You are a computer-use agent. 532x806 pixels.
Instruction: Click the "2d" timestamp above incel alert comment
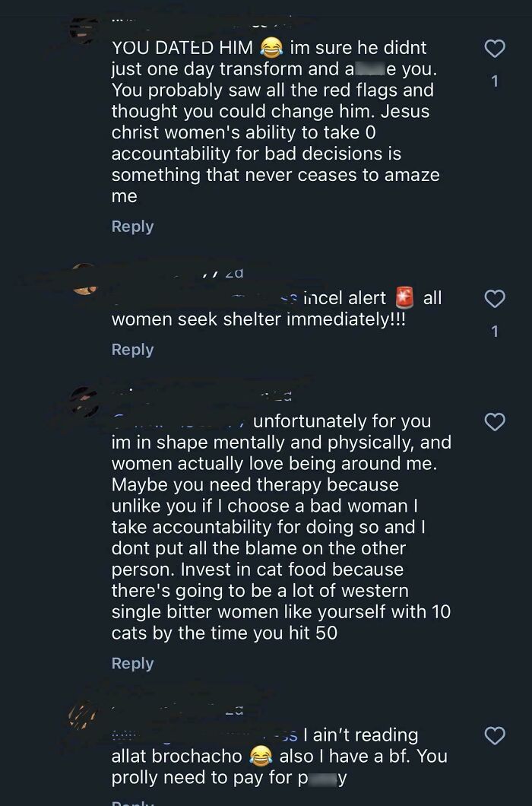click(234, 273)
